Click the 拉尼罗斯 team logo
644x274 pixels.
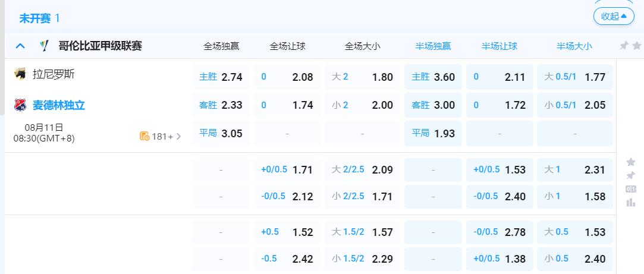(x=21, y=74)
